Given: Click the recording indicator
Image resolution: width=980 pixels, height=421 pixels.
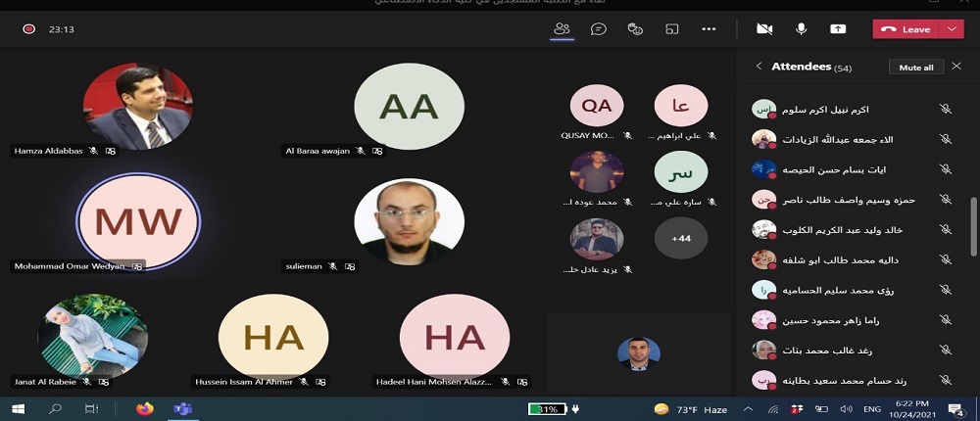Looking at the screenshot, I should point(29,29).
